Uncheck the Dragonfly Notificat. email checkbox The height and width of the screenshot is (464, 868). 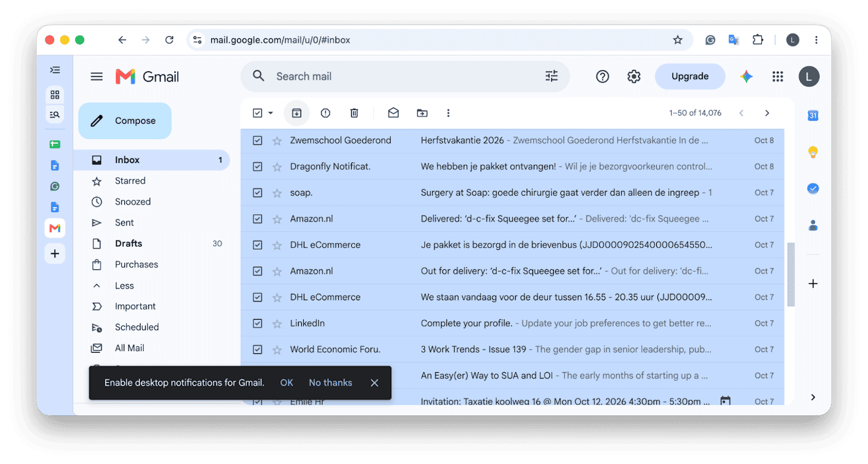257,166
